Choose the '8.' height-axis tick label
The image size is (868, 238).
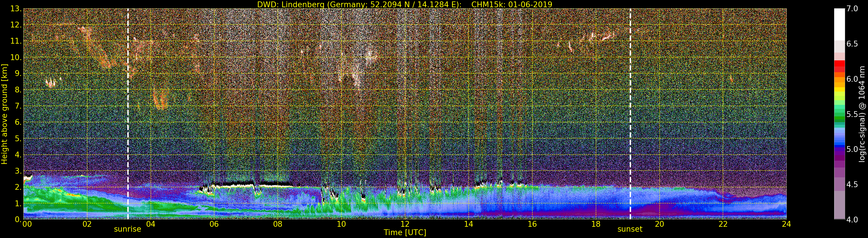pyautogui.click(x=18, y=90)
